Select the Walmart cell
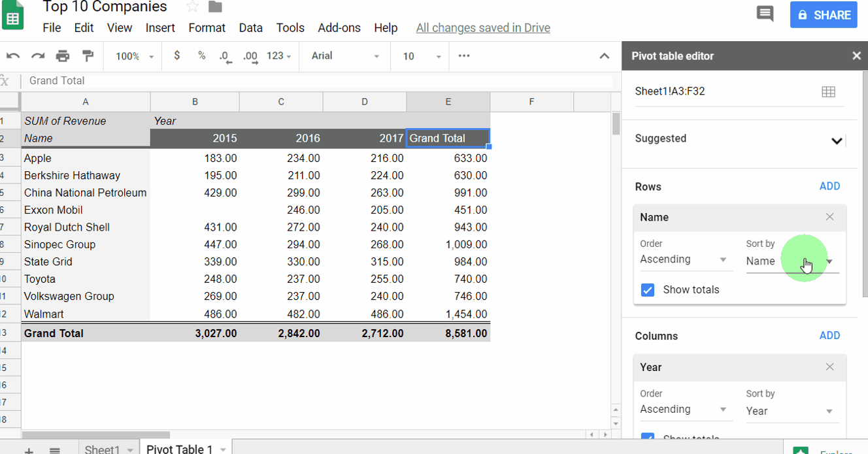Viewport: 868px width, 454px height. pos(86,314)
